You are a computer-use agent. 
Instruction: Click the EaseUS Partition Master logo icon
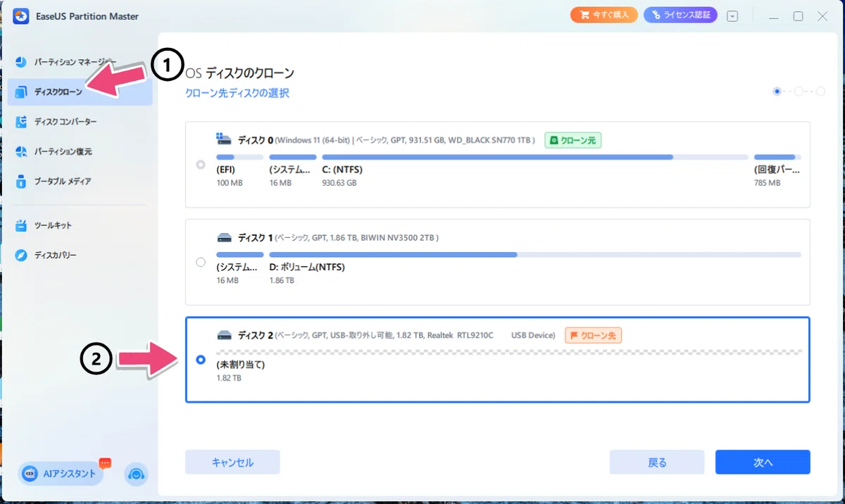[21, 16]
